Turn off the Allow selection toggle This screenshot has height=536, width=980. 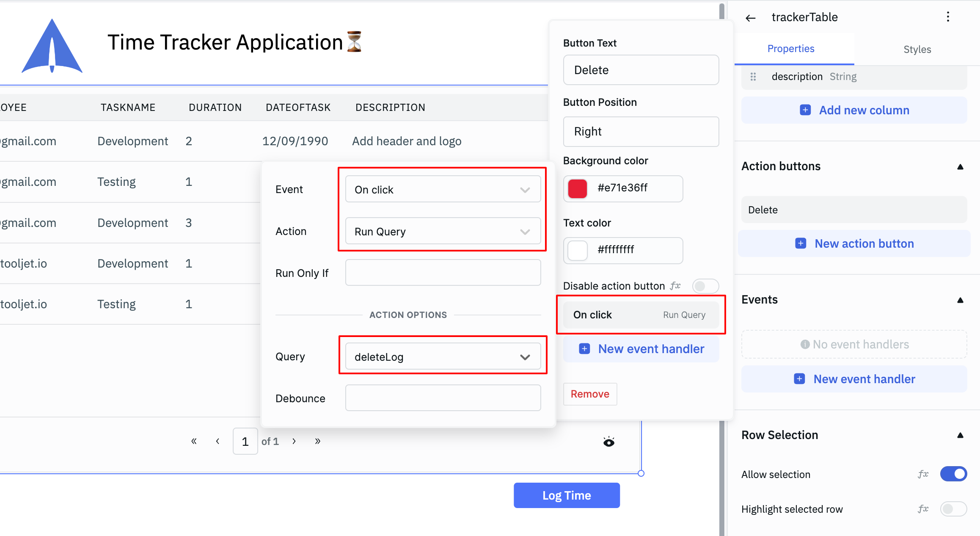(953, 474)
